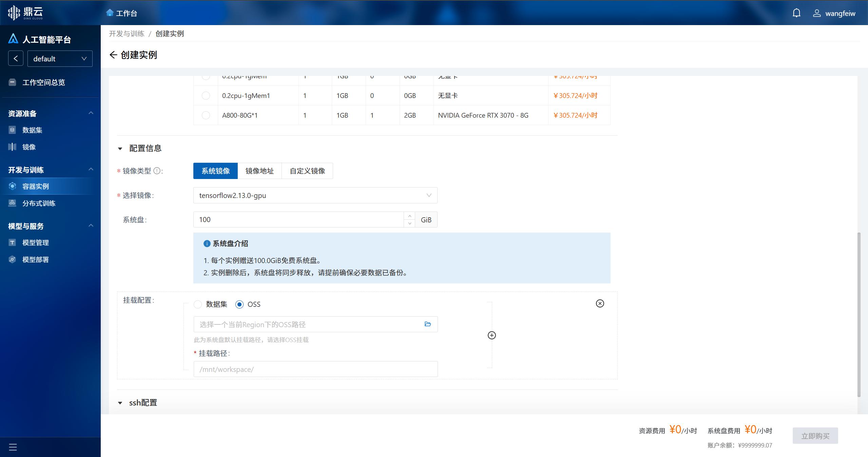Collapse the 开发与训练 sidebar section
This screenshot has height=457, width=868.
[x=91, y=169]
